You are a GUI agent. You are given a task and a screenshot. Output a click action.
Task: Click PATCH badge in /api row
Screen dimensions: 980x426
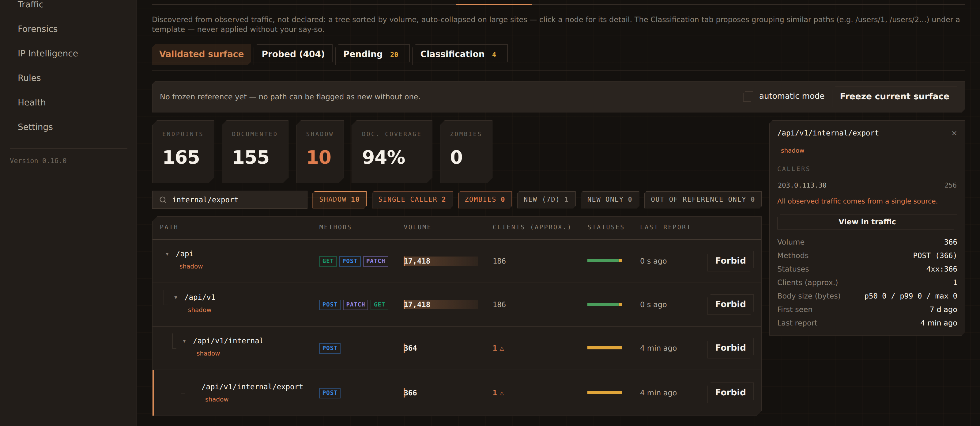pos(375,261)
